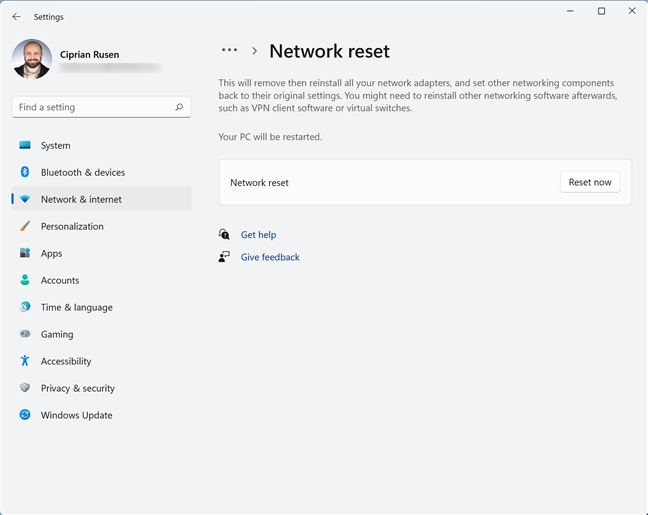The height and width of the screenshot is (515, 648).
Task: Click the System monitor icon in sidebar
Action: 25,146
